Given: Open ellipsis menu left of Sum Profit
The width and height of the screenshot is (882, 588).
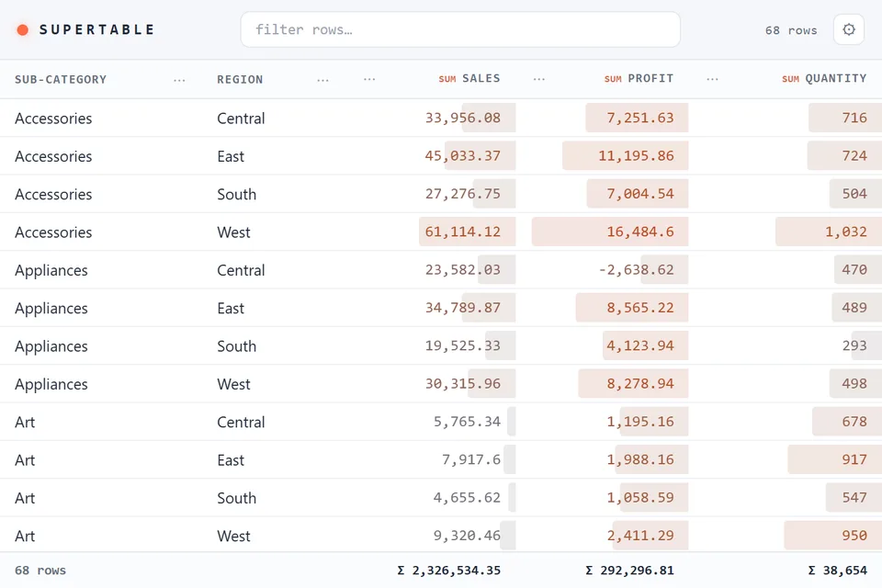Looking at the screenshot, I should pyautogui.click(x=539, y=79).
